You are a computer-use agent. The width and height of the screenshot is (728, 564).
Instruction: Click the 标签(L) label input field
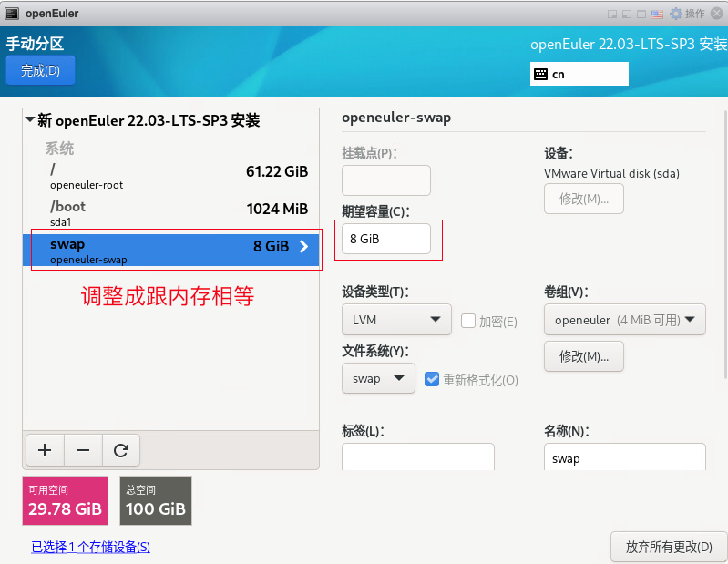pyautogui.click(x=418, y=456)
